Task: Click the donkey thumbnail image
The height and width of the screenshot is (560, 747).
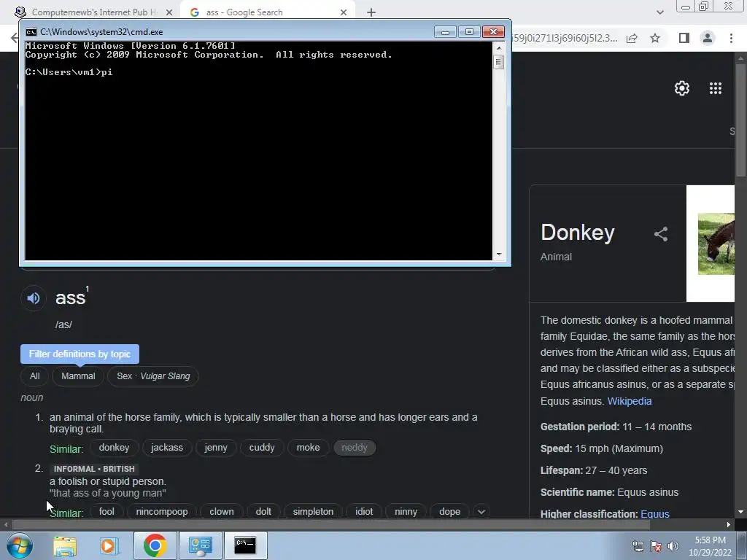Action: (716, 244)
